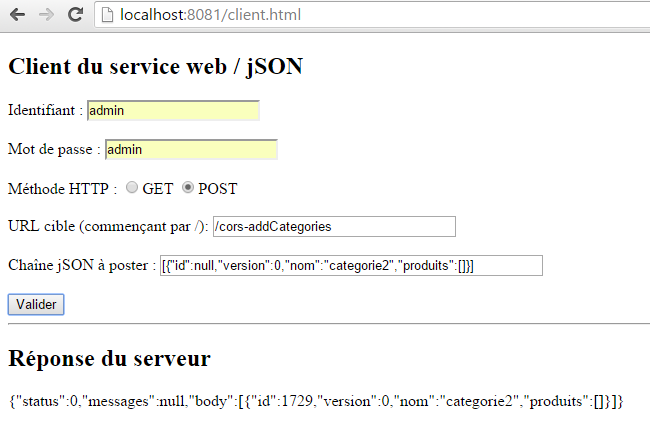Click the page icon in the address bar
The image size is (650, 432).
107,15
